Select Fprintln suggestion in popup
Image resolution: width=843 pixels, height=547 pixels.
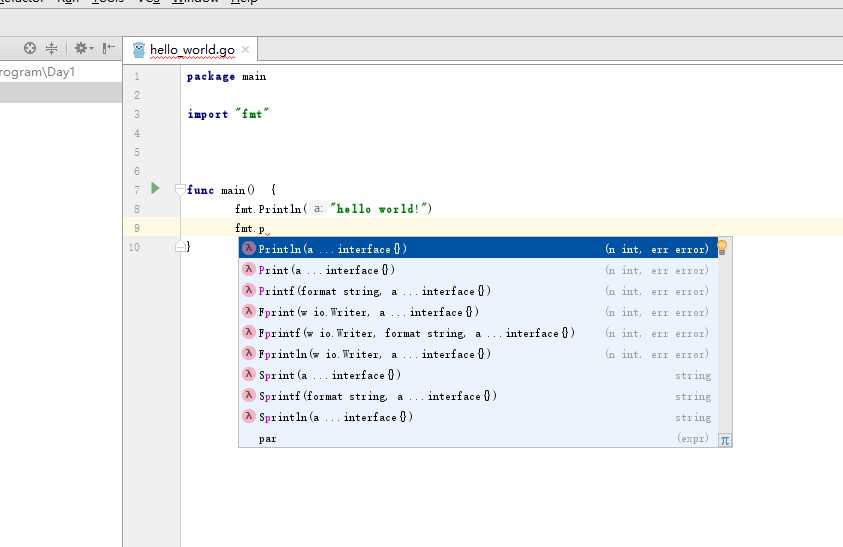(478, 354)
